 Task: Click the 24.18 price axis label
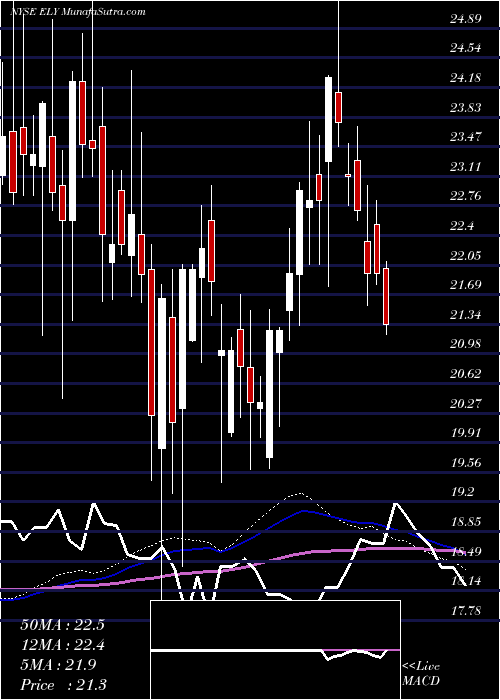tap(466, 78)
